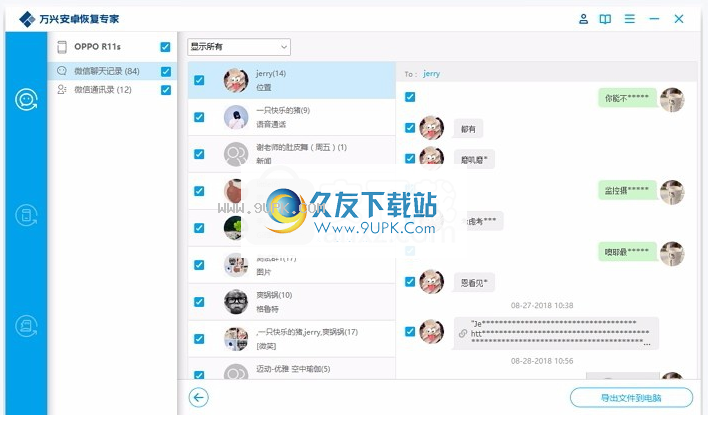
Task: Uncheck the 一只快乐的猪(9) conversation checkbox
Action: [199, 117]
